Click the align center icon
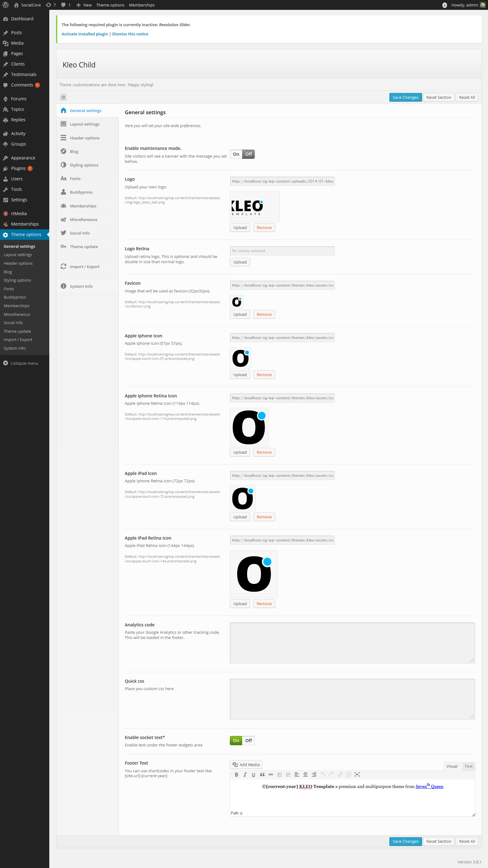488x868 pixels. (x=305, y=774)
